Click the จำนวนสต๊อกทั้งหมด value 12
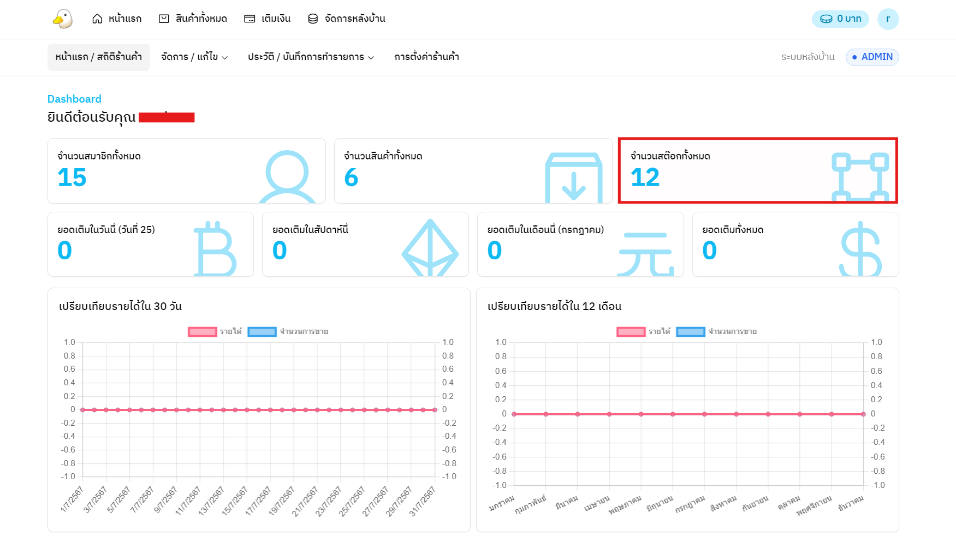Viewport: 956px width, 560px height. tap(645, 177)
